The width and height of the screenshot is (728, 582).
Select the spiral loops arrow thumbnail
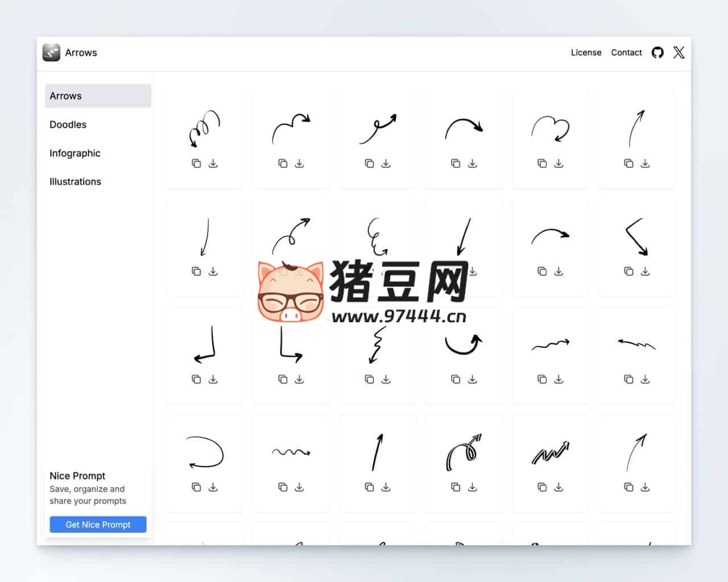click(204, 128)
